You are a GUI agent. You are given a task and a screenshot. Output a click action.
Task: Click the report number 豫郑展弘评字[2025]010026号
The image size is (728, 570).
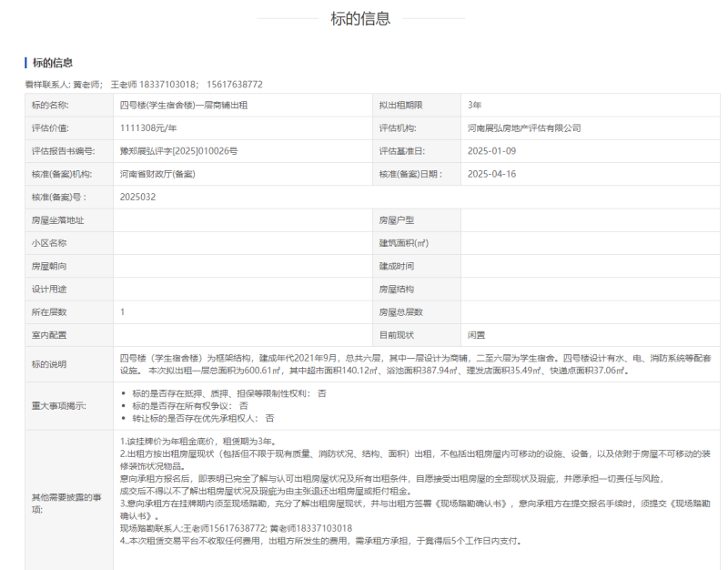[x=177, y=151]
